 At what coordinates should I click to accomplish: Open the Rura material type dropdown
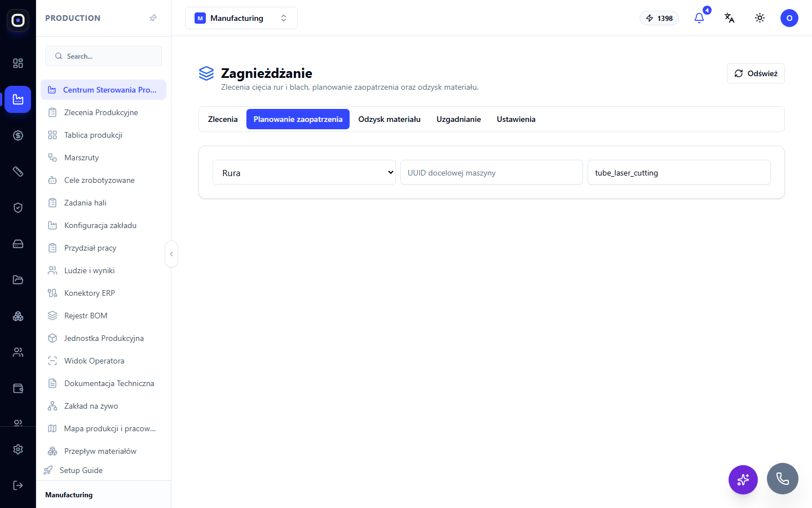pos(304,173)
